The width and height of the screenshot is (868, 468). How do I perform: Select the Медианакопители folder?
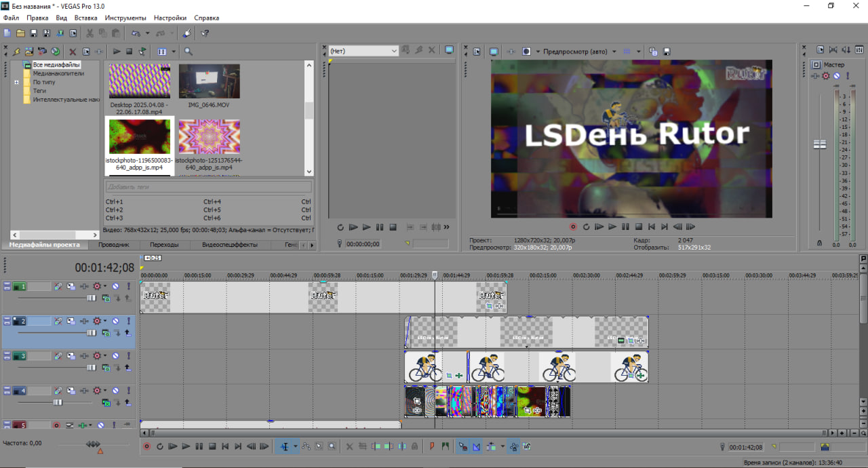point(58,73)
